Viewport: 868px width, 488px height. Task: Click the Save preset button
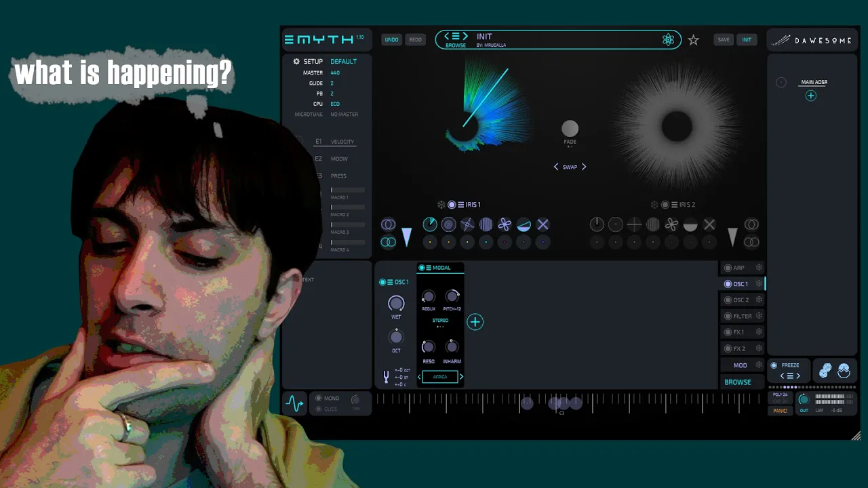click(x=724, y=40)
